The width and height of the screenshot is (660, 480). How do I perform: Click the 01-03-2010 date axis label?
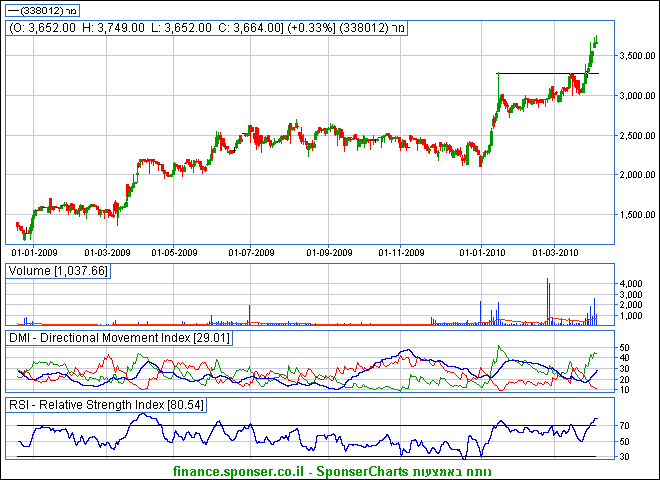(556, 253)
